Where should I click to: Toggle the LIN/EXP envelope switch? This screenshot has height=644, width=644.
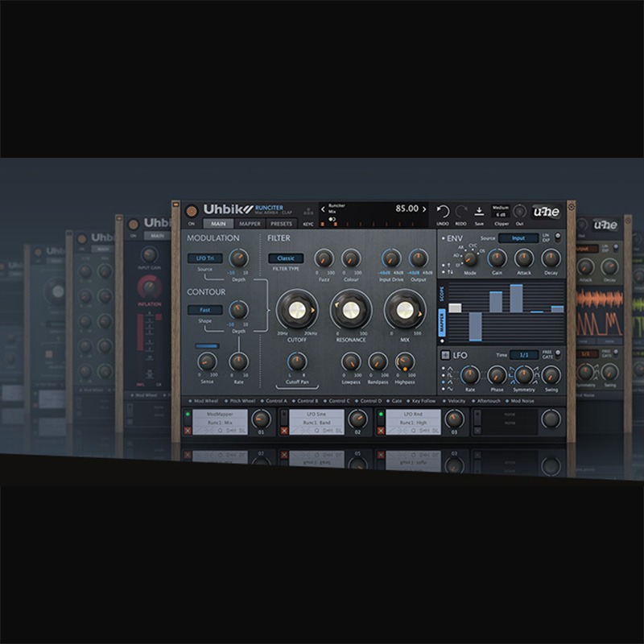[557, 237]
